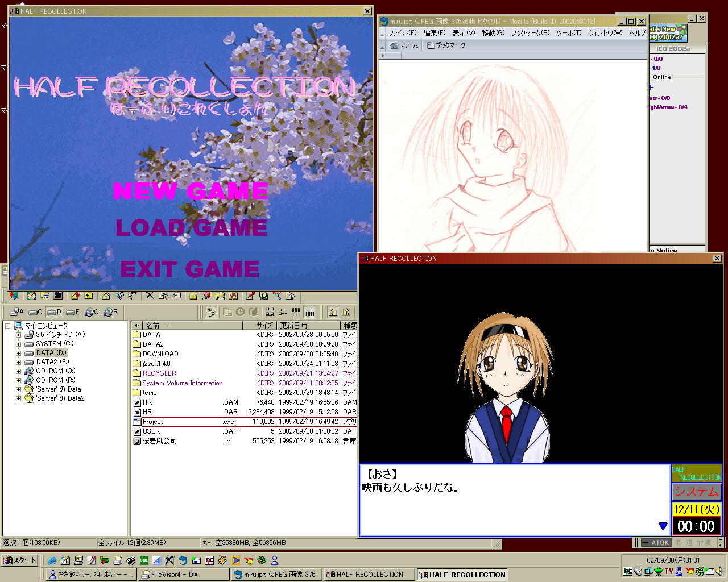Expand DATA (D:) tree node
Image resolution: width=728 pixels, height=582 pixels.
pos(18,353)
